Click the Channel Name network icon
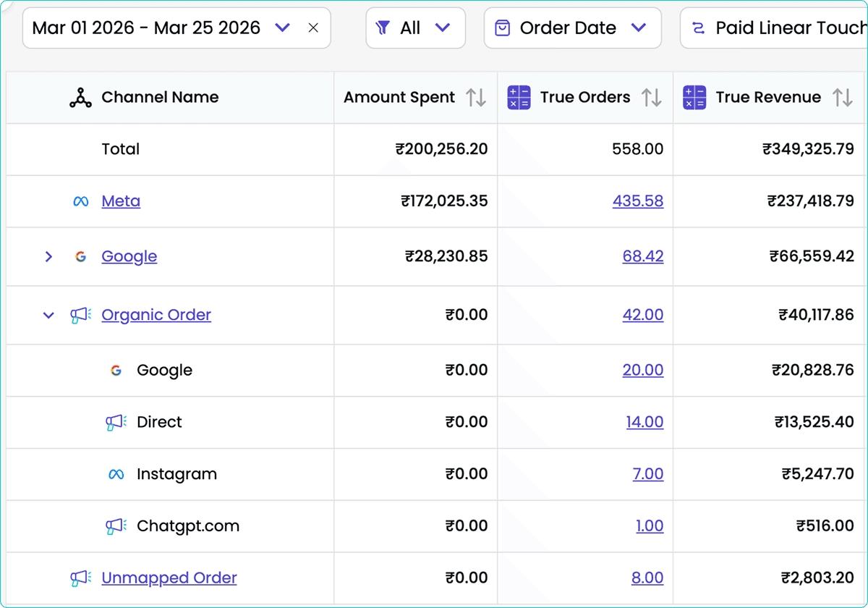 coord(80,98)
